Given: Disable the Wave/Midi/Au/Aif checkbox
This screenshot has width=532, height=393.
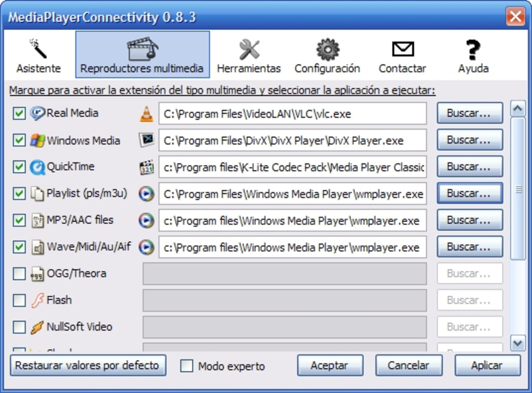Looking at the screenshot, I should tap(19, 247).
